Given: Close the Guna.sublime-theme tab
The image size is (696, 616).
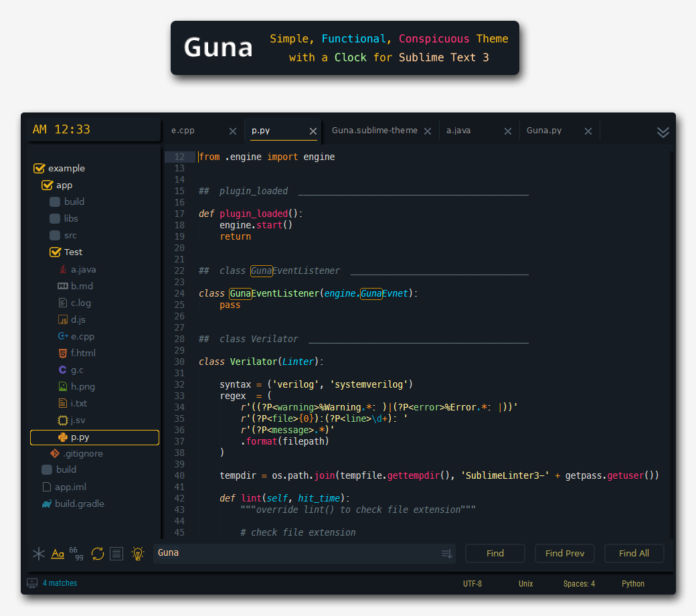Looking at the screenshot, I should [x=428, y=131].
